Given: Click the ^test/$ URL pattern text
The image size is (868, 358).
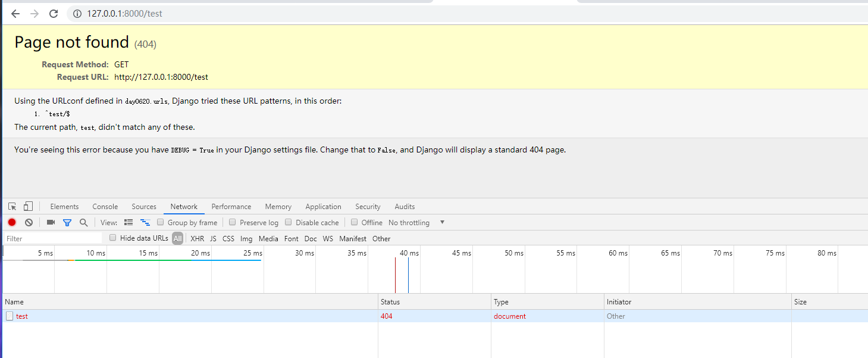Looking at the screenshot, I should pos(58,113).
